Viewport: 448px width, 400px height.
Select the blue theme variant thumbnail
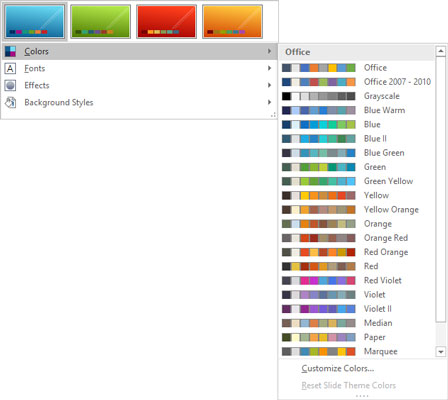pyautogui.click(x=35, y=22)
